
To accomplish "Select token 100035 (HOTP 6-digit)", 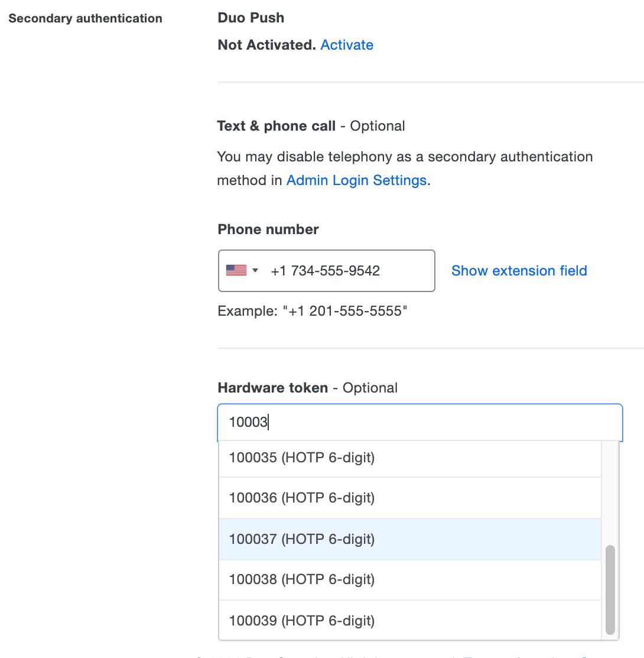I will pos(303,457).
